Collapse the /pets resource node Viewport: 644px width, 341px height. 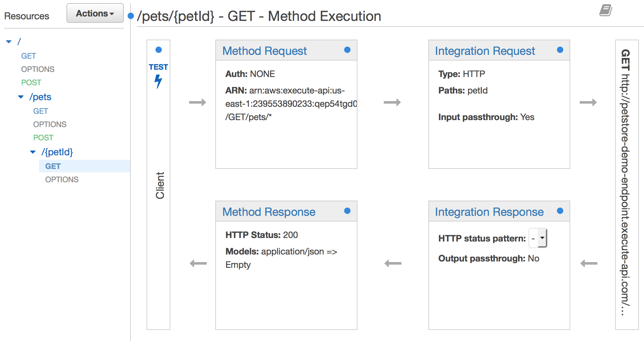[x=21, y=97]
